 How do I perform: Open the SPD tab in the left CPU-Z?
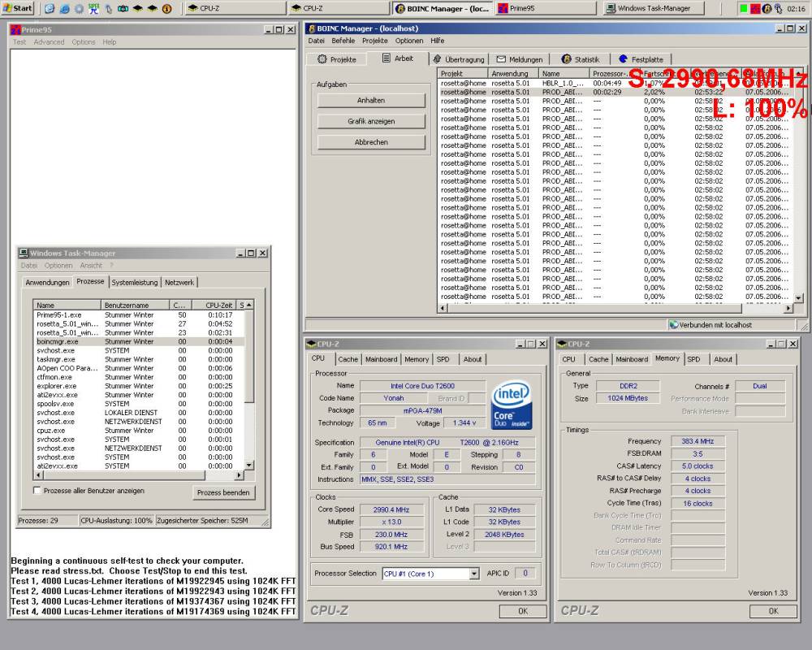(x=443, y=358)
